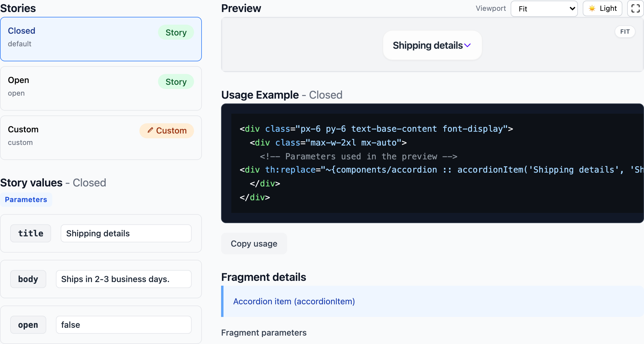Click the title field containing Shipping details

(126, 233)
